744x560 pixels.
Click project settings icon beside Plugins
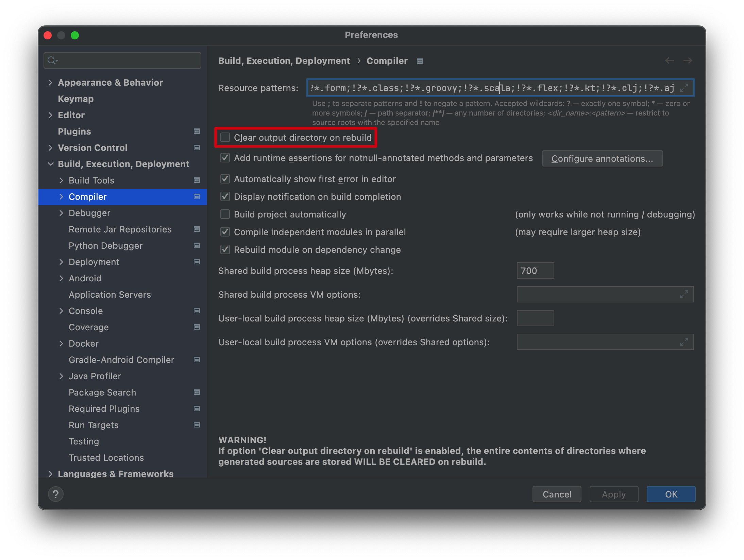coord(197,131)
